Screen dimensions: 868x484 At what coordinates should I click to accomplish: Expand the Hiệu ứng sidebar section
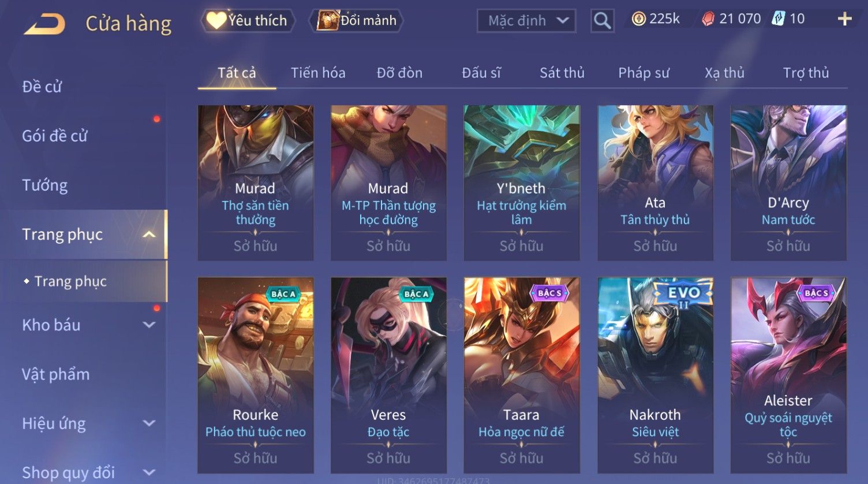coord(149,423)
